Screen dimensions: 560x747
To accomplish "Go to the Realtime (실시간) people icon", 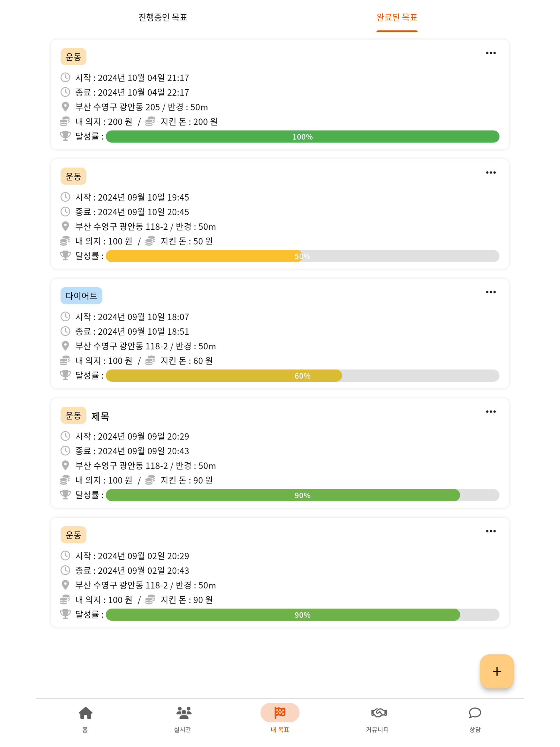I will [x=183, y=713].
